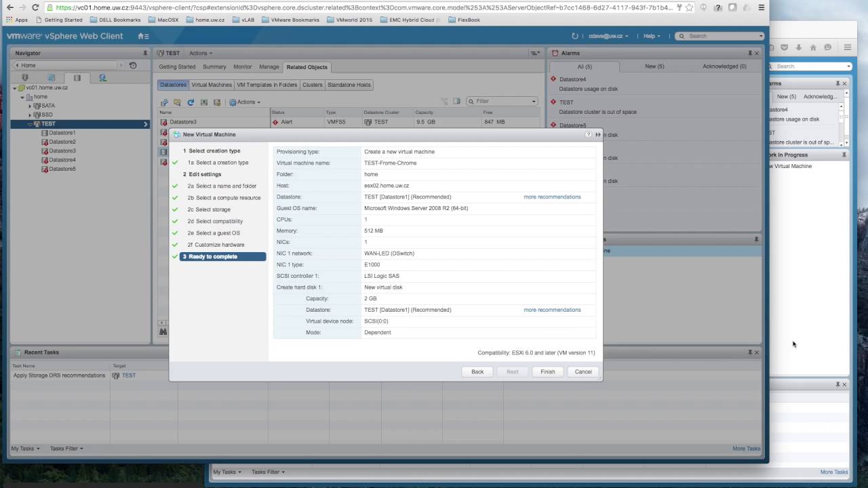Viewport: 868px width, 488px height.
Task: Open the Navigator history icon
Action: pyautogui.click(x=133, y=65)
